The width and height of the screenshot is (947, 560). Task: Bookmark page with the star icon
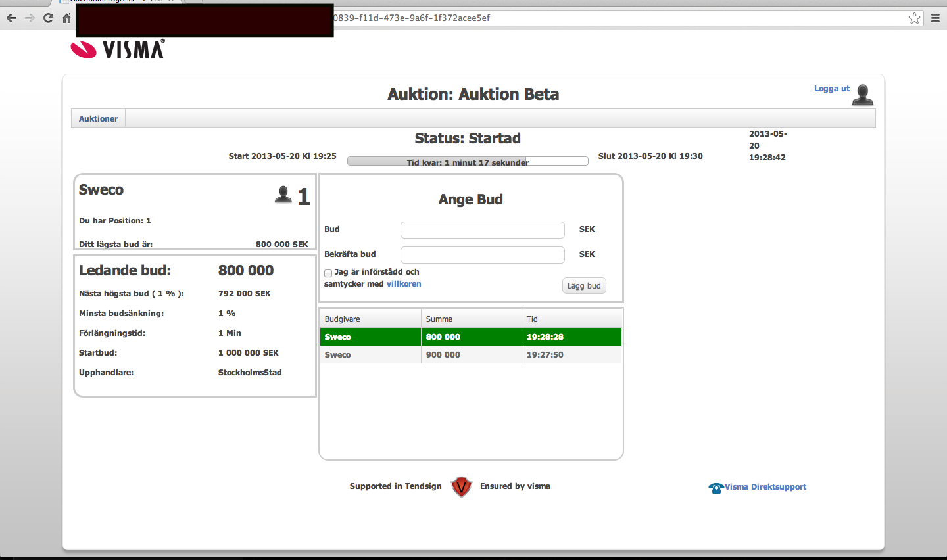(914, 18)
